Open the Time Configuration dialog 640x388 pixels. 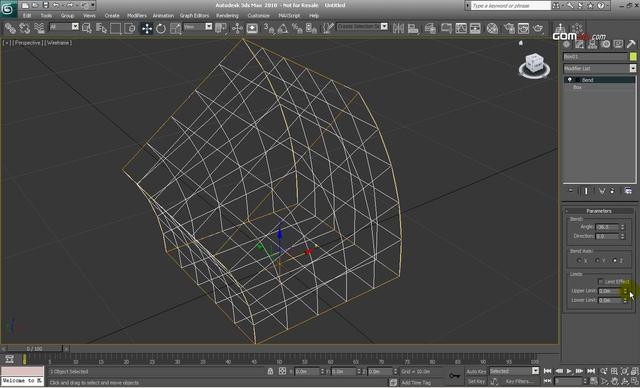(593, 381)
